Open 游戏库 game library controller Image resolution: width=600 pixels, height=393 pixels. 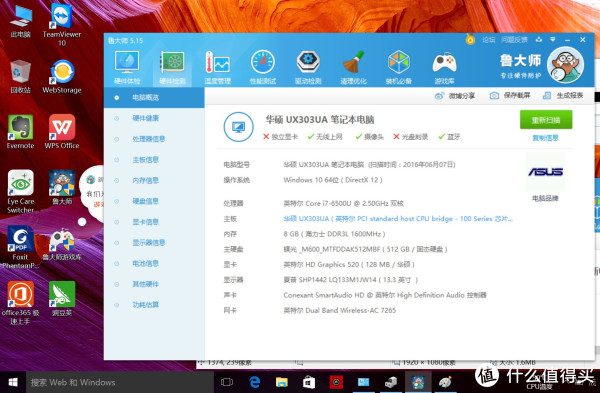click(x=444, y=67)
